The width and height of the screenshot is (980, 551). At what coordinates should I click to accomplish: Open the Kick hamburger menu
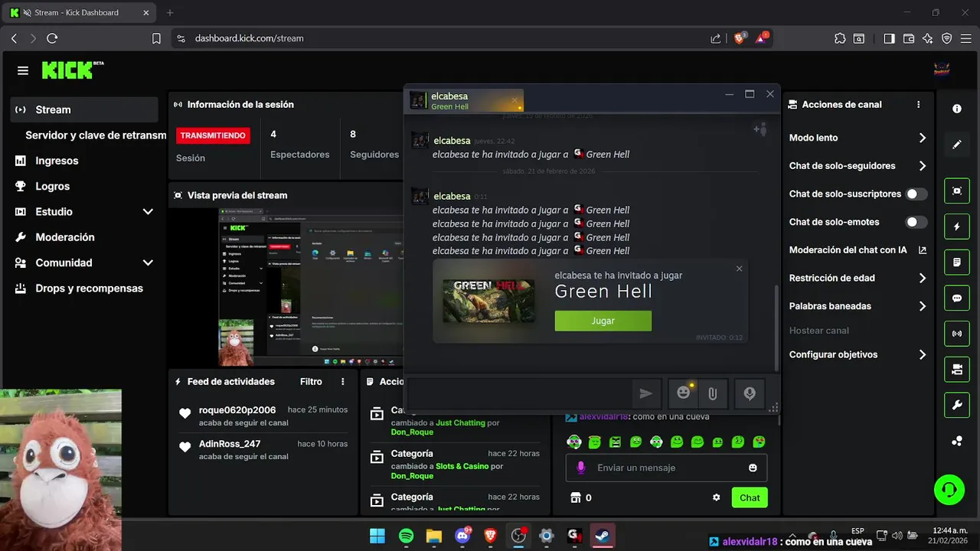(23, 70)
